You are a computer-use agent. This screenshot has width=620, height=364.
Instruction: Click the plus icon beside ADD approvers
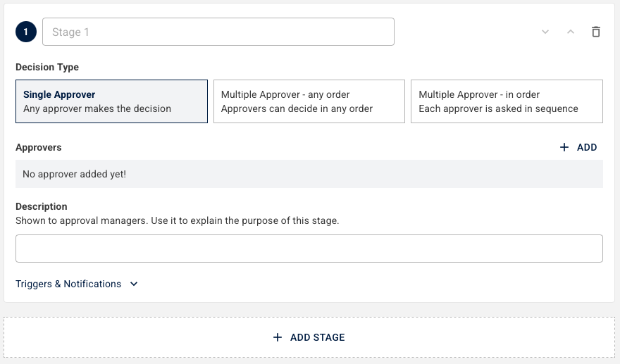coord(564,147)
